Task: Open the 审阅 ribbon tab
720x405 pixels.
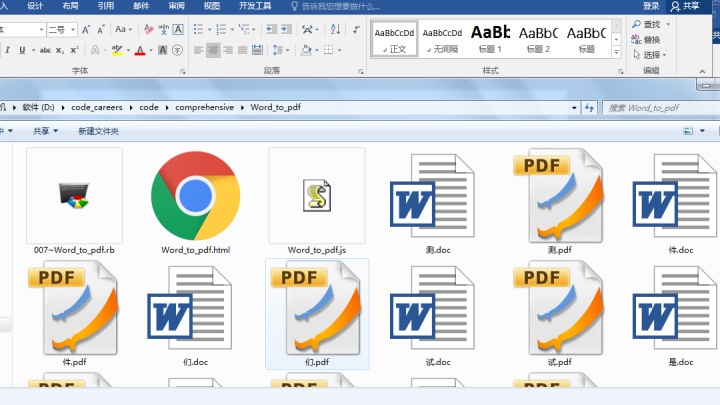Action: tap(176, 6)
